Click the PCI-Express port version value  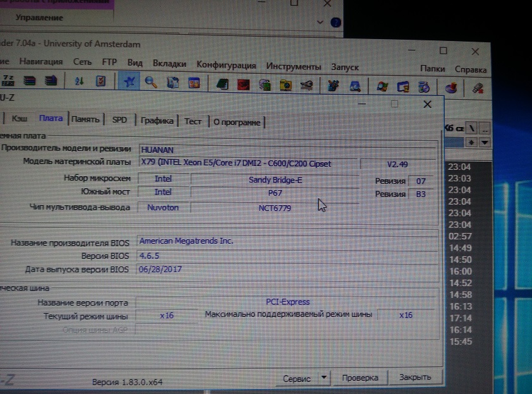tap(287, 302)
